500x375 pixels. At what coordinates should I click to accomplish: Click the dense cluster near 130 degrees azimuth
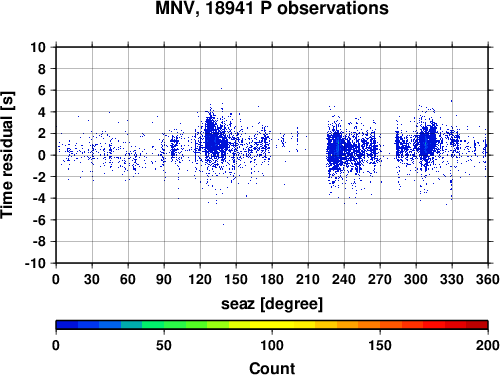[x=212, y=139]
